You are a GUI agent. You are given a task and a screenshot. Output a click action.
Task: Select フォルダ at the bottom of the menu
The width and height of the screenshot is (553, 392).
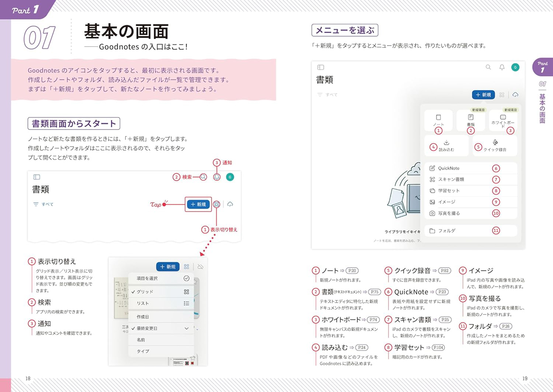click(x=446, y=231)
